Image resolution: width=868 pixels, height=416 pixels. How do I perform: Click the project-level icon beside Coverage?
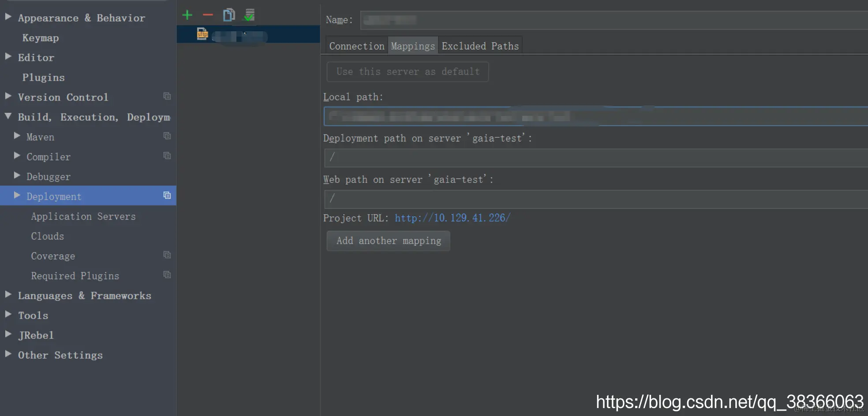point(167,255)
